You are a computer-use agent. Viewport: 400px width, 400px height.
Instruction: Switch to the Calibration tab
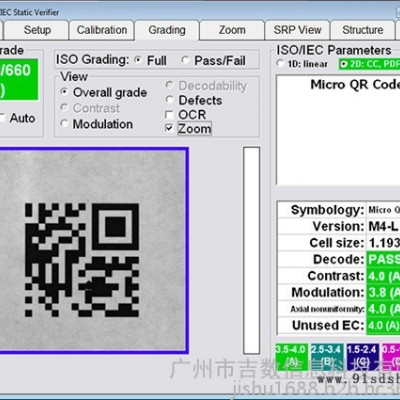[102, 30]
